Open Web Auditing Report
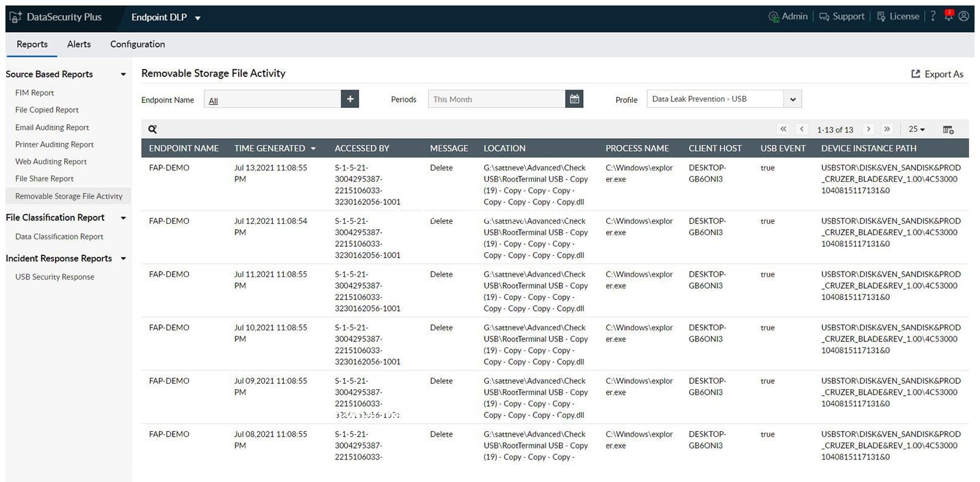The image size is (980, 482). pyautogui.click(x=51, y=161)
